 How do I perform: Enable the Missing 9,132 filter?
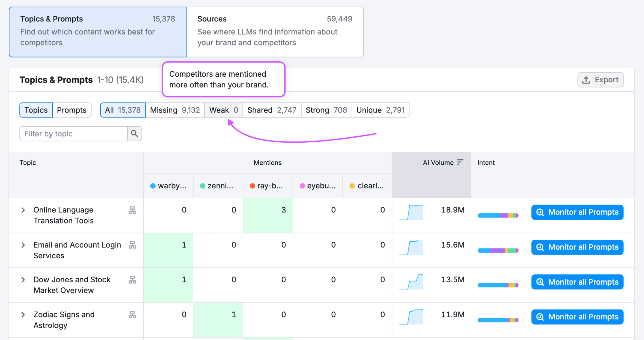click(175, 110)
